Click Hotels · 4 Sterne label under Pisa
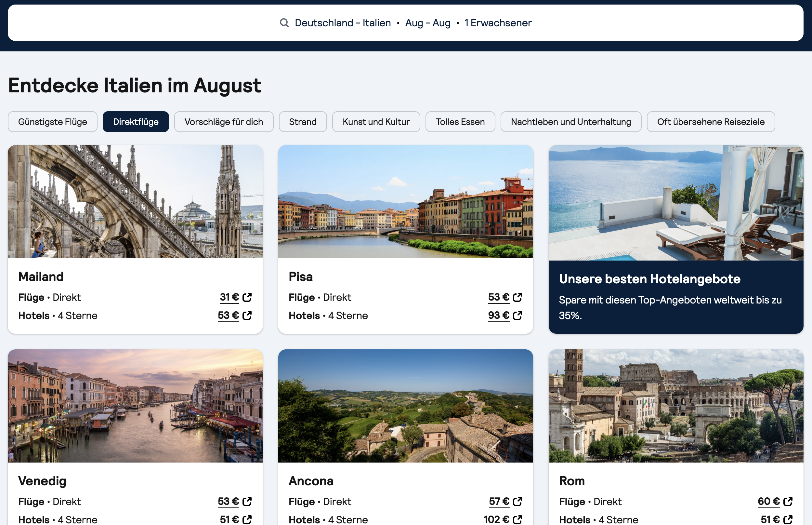The width and height of the screenshot is (812, 525). pos(328,316)
